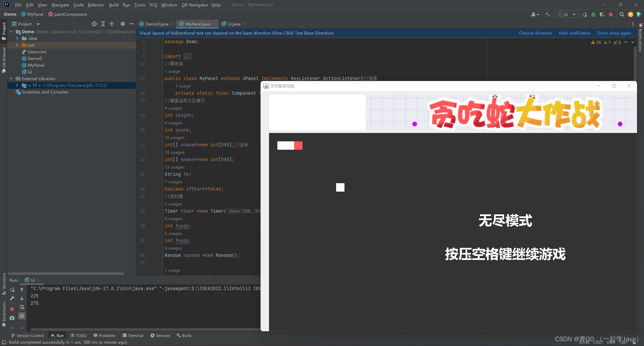Go to next highlighted error arrow
644x346 pixels.
tap(633, 42)
